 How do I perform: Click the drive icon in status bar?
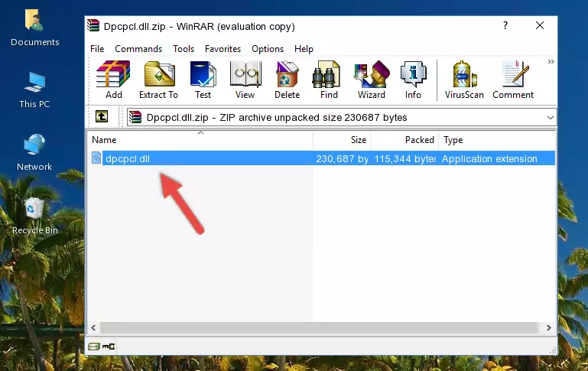click(x=94, y=347)
